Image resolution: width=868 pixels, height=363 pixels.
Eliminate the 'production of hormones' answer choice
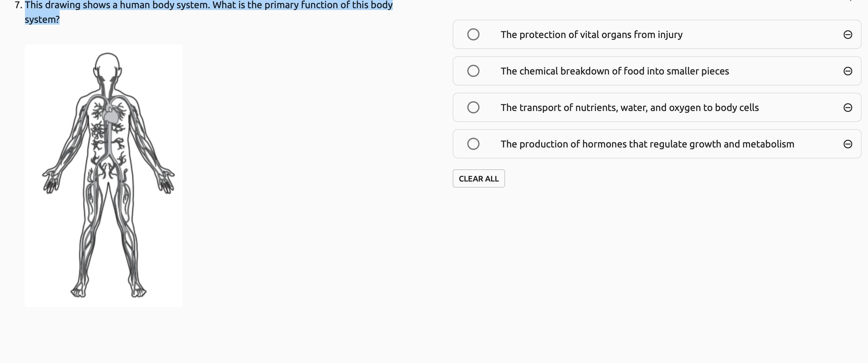(847, 144)
